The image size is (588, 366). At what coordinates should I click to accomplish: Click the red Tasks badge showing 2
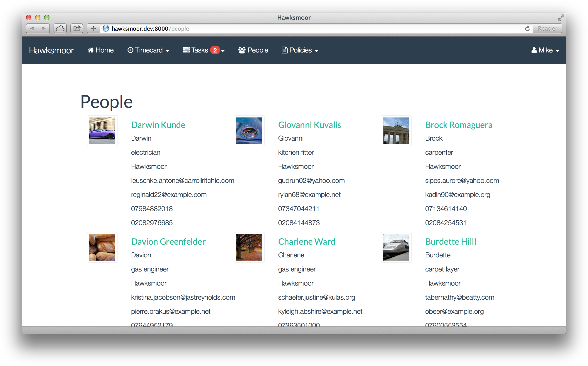(x=215, y=50)
